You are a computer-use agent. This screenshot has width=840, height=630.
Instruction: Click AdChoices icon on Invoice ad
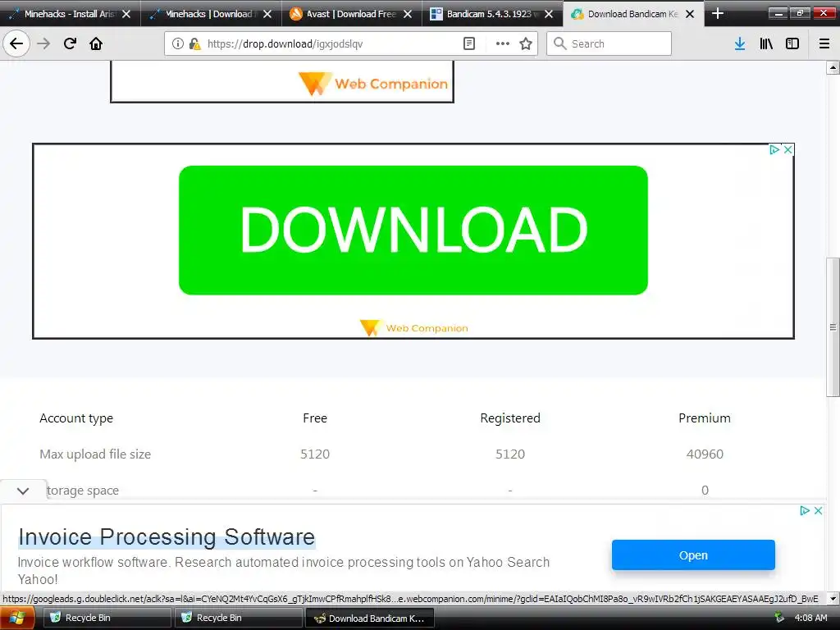(804, 510)
